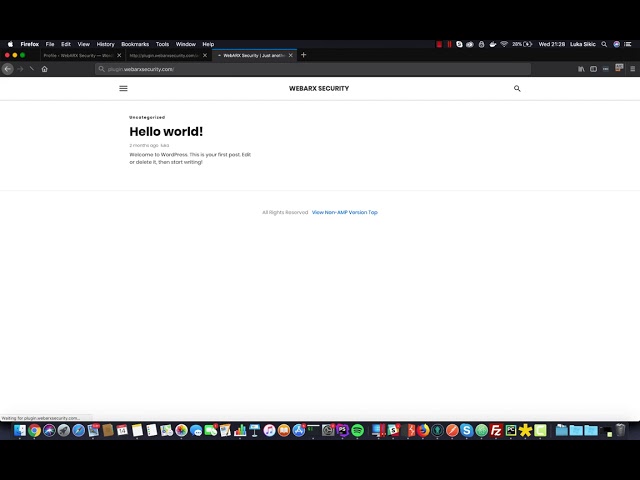
Task: Click the Wed 21:28 clock
Action: point(551,44)
